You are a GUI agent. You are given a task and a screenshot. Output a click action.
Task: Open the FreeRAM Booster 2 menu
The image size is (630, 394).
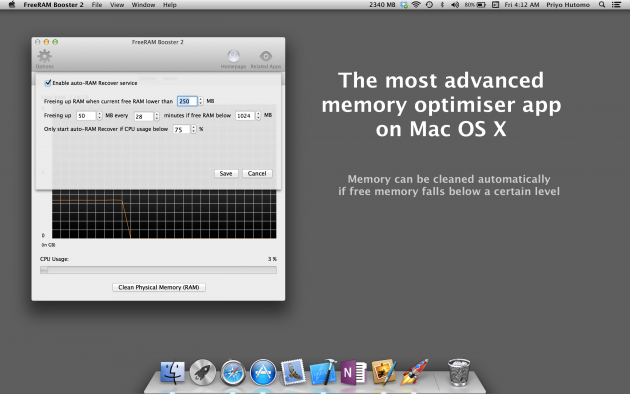[x=53, y=5]
